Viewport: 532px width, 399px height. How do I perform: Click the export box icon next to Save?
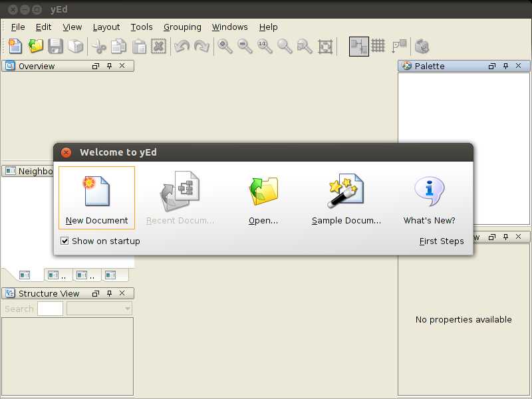(75, 46)
